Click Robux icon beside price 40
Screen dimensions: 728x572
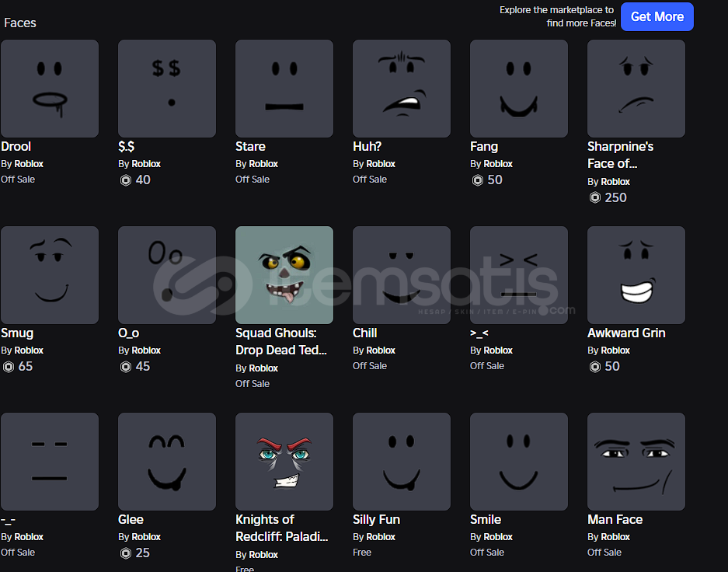point(126,180)
